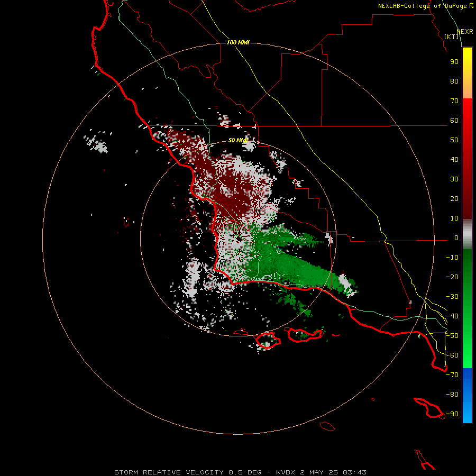Click the 30 value on the velocity scale
The width and height of the screenshot is (476, 476).
(x=454, y=179)
